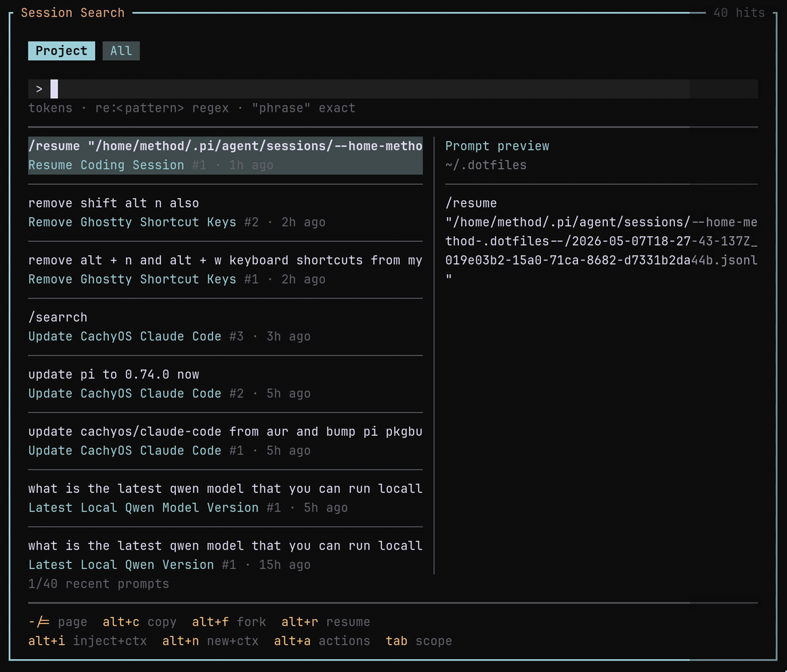Image resolution: width=787 pixels, height=672 pixels.
Task: Click the 'Prompt preview' heading
Action: [x=497, y=146]
